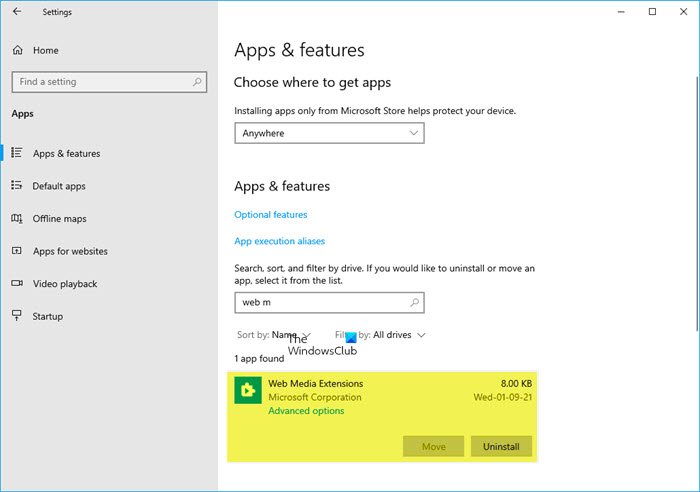
Task: Close the Settings window
Action: (x=683, y=12)
